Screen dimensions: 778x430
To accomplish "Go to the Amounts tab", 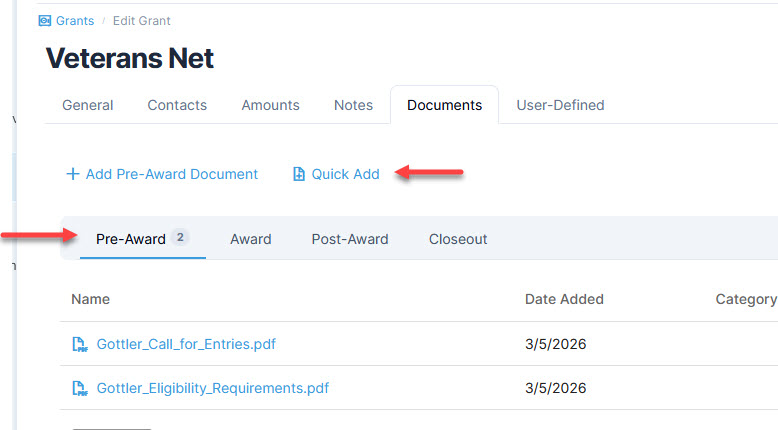I will coord(270,105).
